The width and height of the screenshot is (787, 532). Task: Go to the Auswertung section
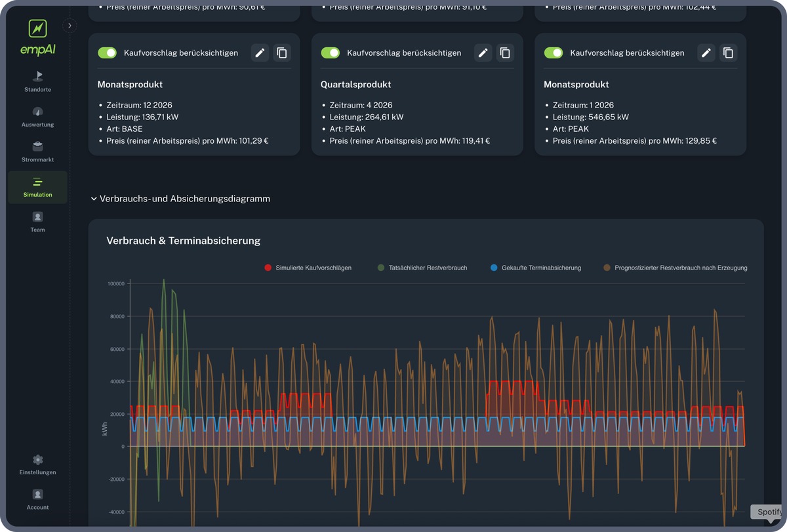[37, 112]
